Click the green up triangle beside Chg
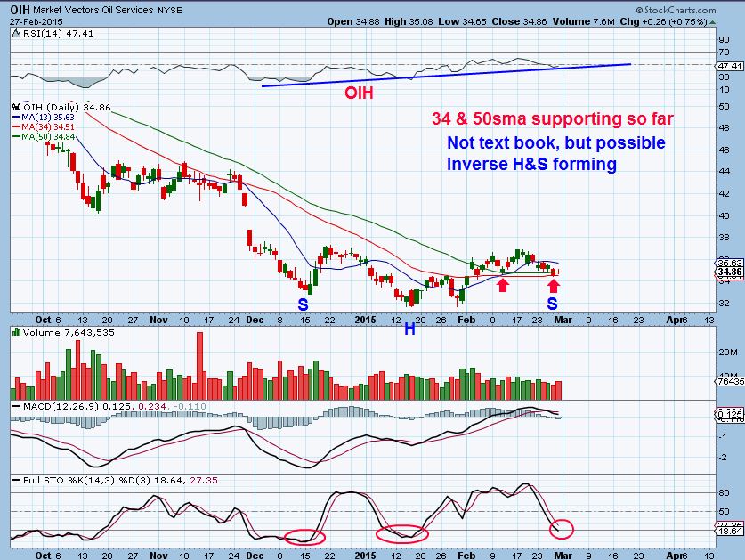Viewport: 745px width, 560px height. pyautogui.click(x=712, y=22)
